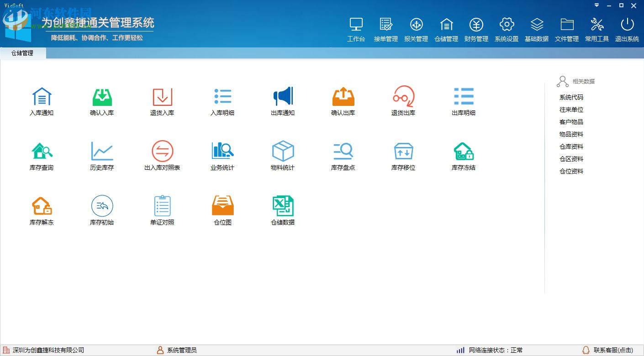This screenshot has height=356, width=644.
Task: Open 系统设置 gear toolbar item
Action: tap(507, 30)
